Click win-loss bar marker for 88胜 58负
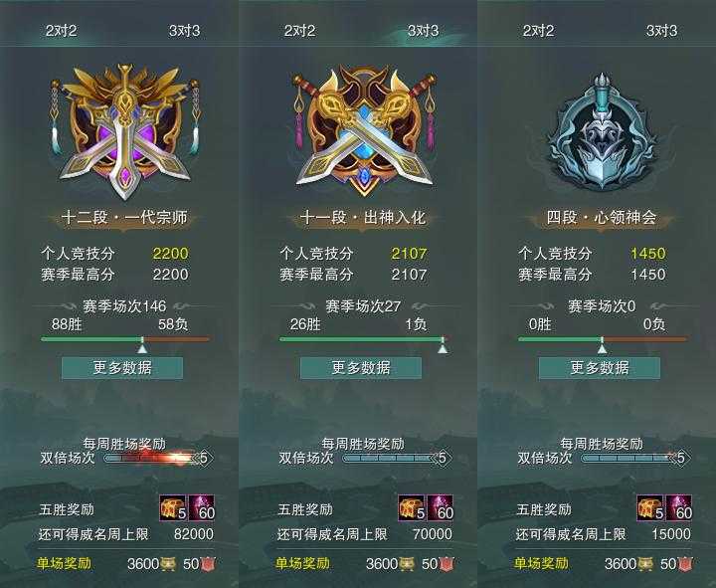This screenshot has height=588, width=716. pyautogui.click(x=142, y=346)
